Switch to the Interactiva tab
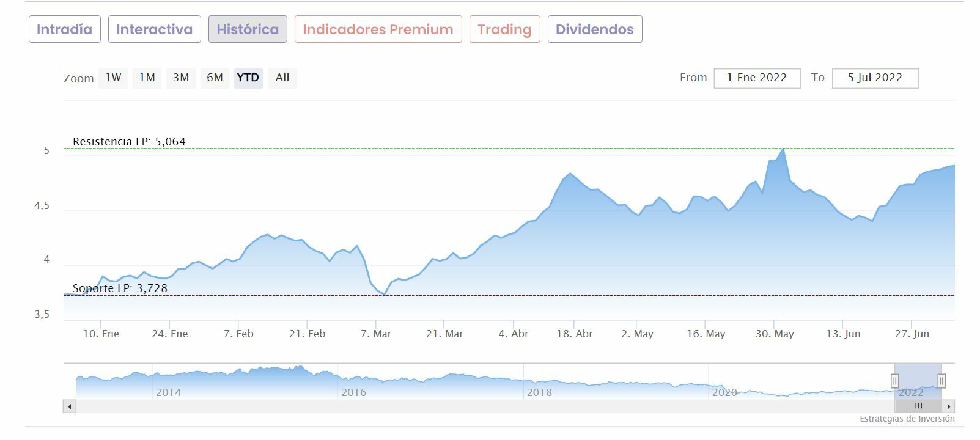 coord(154,29)
